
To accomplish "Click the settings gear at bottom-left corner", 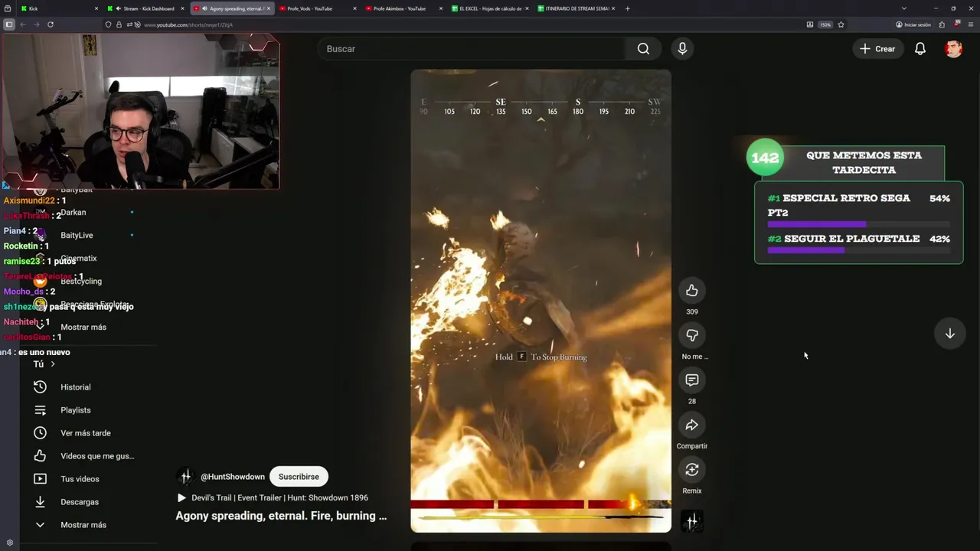I will 9,543.
